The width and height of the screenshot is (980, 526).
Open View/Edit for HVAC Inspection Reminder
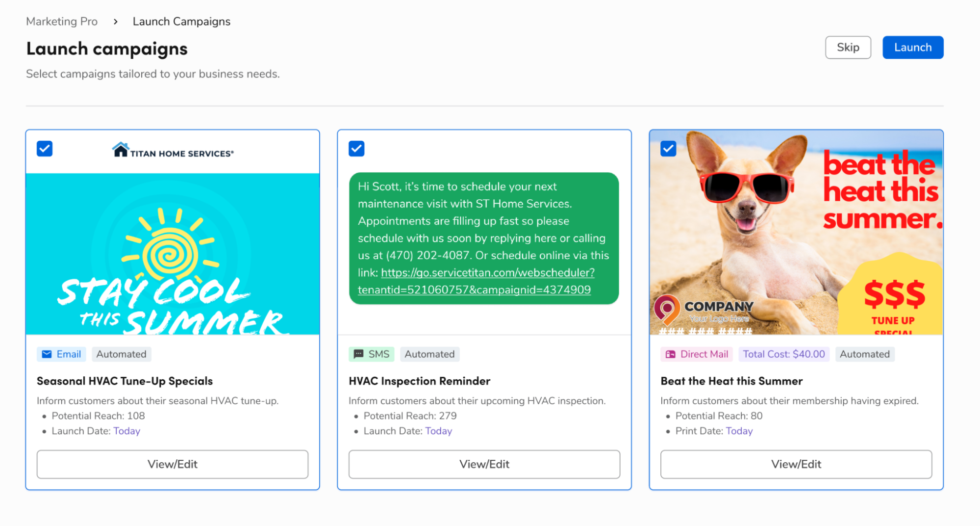click(x=484, y=464)
